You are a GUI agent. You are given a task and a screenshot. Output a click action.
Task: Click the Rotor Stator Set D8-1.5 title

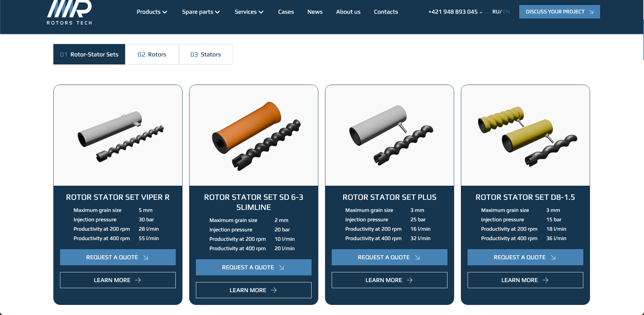(x=525, y=197)
